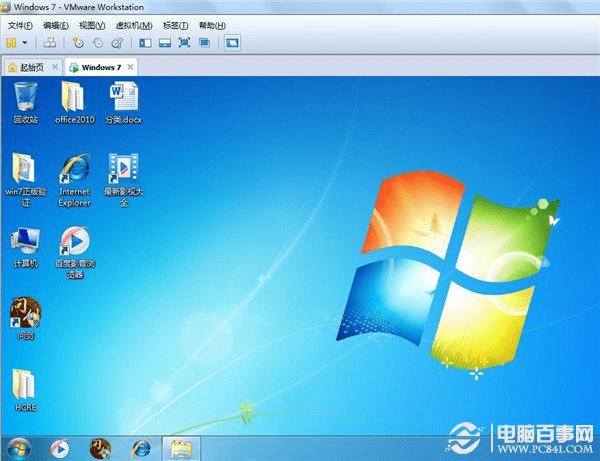This screenshot has height=461, width=600.
Task: Select the office2010 folder on desktop
Action: click(75, 103)
